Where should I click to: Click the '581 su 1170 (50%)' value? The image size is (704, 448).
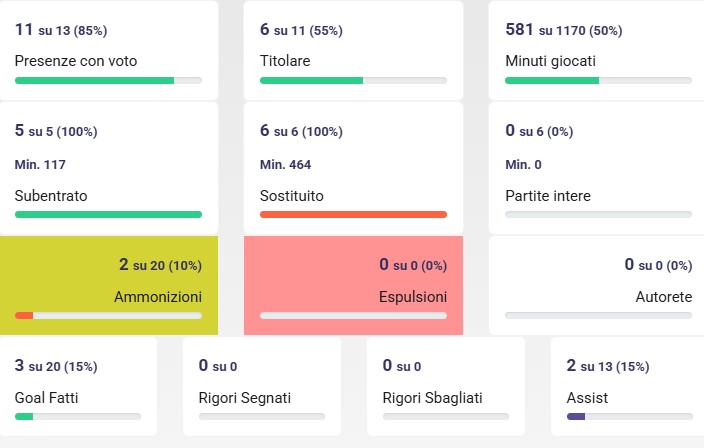click(564, 30)
